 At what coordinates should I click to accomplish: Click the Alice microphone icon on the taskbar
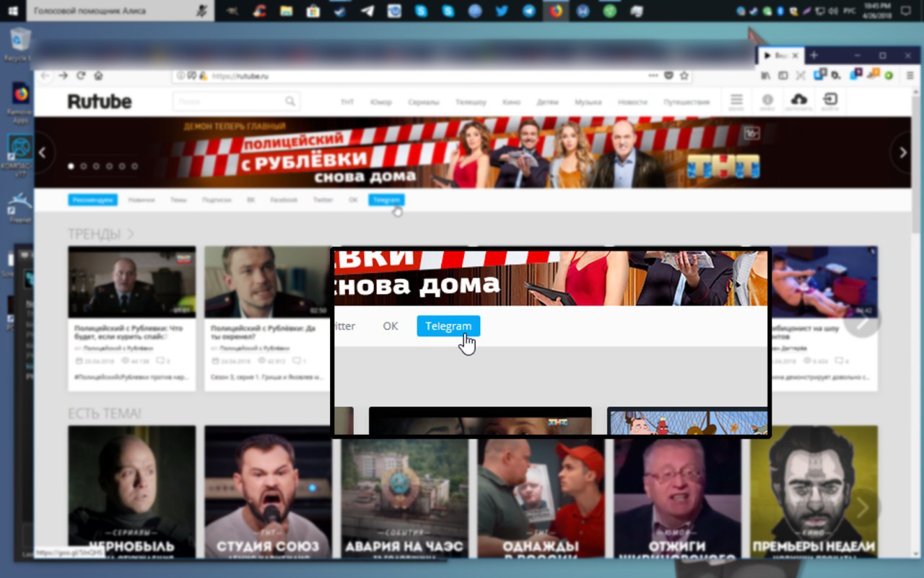tap(201, 11)
